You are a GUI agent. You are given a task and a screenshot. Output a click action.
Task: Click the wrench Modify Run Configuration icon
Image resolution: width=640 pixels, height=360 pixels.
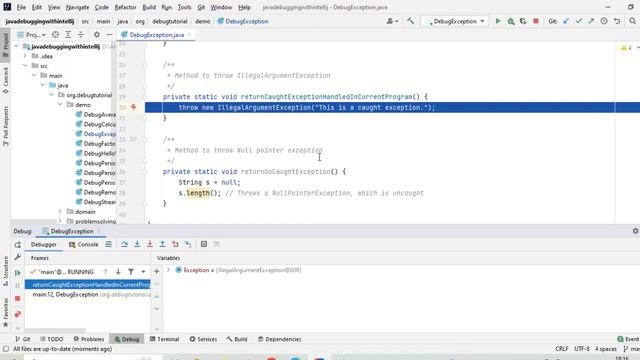tap(18, 257)
